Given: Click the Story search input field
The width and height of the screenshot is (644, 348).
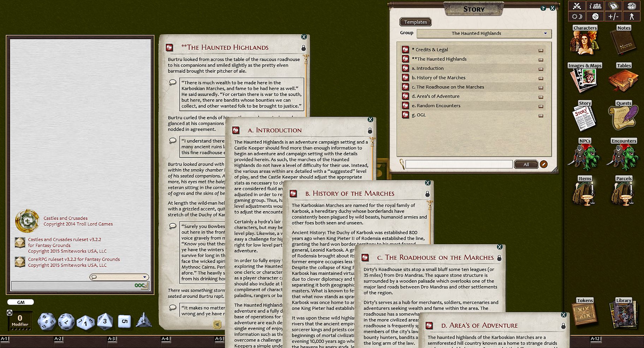Looking at the screenshot, I should [x=459, y=164].
